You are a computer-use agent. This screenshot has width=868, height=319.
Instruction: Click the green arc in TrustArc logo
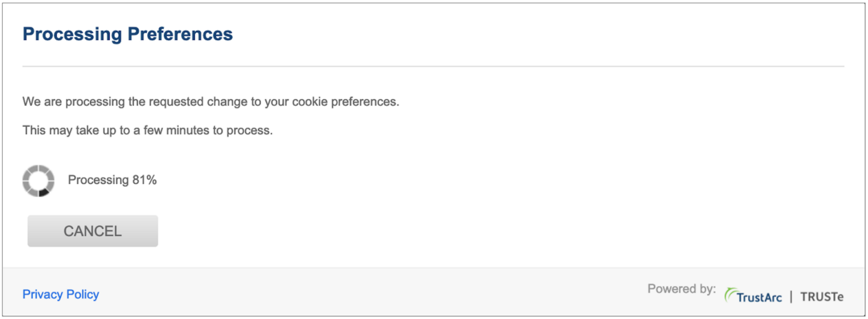(x=730, y=294)
